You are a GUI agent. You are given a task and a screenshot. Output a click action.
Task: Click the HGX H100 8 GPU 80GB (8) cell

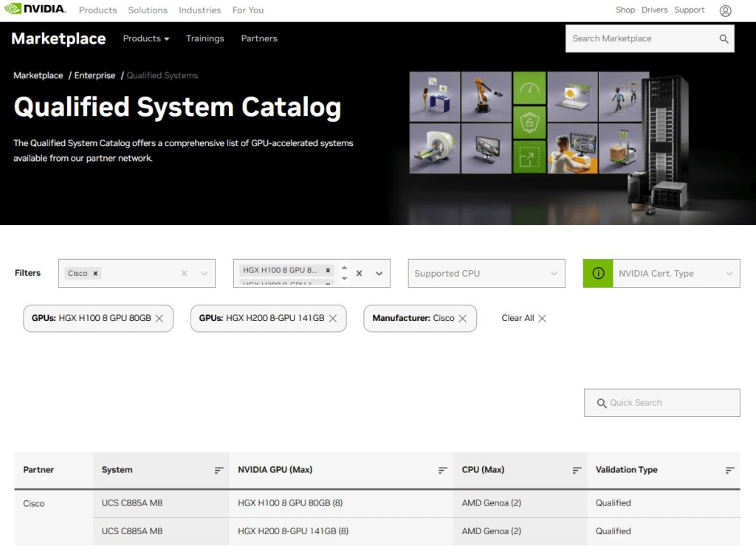click(x=290, y=503)
